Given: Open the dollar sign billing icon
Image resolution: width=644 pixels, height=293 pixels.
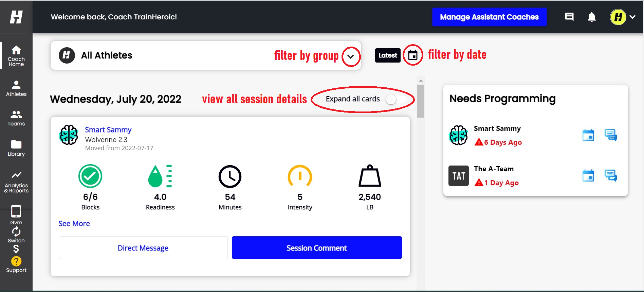Looking at the screenshot, I should pos(16,249).
